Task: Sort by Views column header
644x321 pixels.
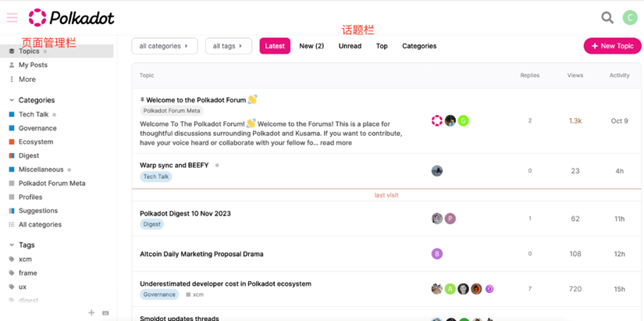Action: click(575, 75)
